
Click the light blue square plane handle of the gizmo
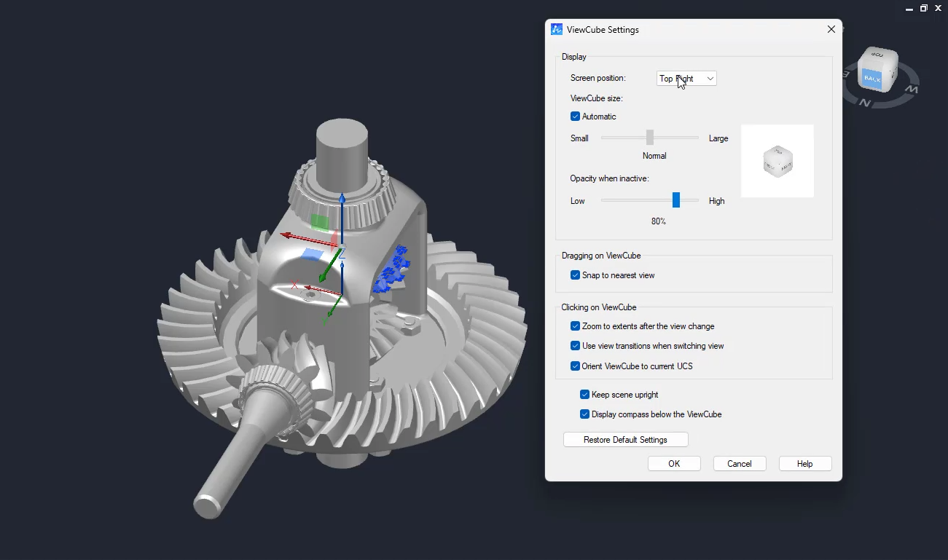tap(312, 253)
